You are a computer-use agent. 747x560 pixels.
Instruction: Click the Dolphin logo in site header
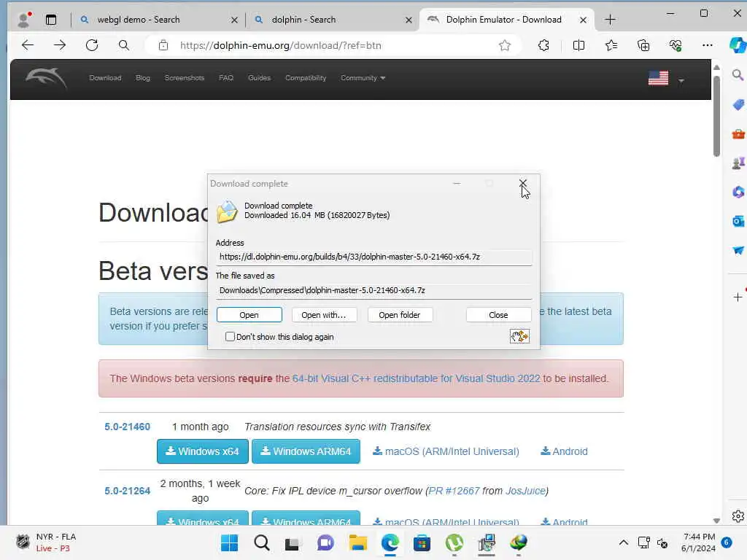tap(46, 78)
